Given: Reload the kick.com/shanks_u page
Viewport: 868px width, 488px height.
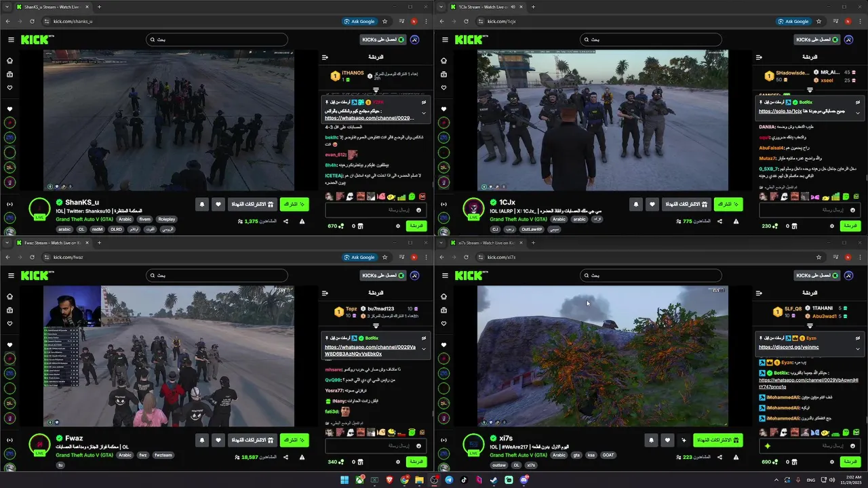Looking at the screenshot, I should (x=33, y=21).
